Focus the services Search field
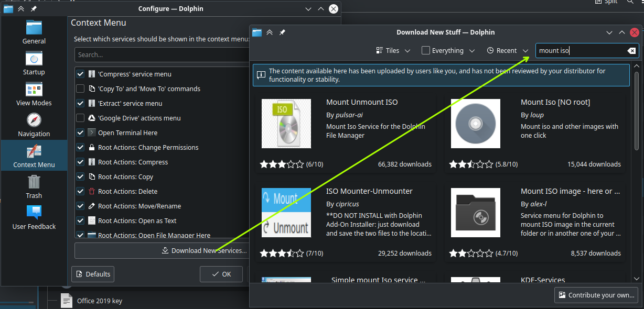The height and width of the screenshot is (309, 644). click(162, 54)
